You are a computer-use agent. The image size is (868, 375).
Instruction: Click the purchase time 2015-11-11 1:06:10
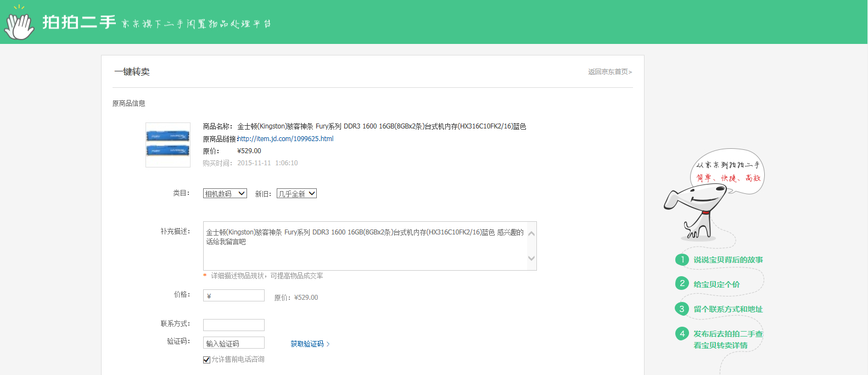point(267,163)
